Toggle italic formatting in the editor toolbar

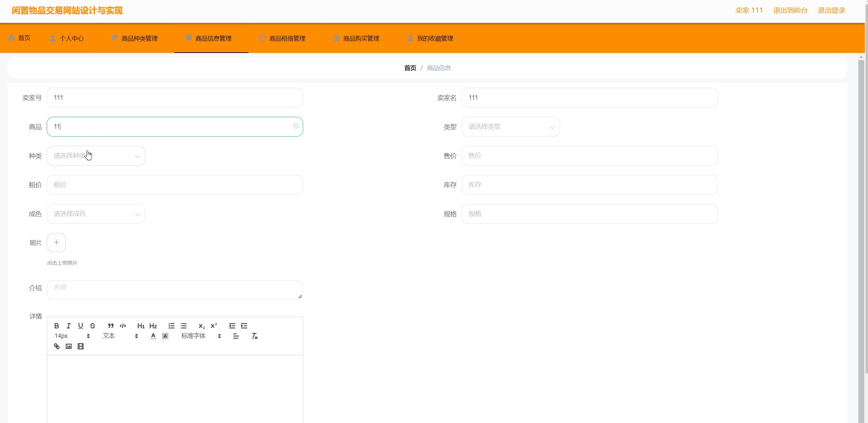click(x=69, y=326)
